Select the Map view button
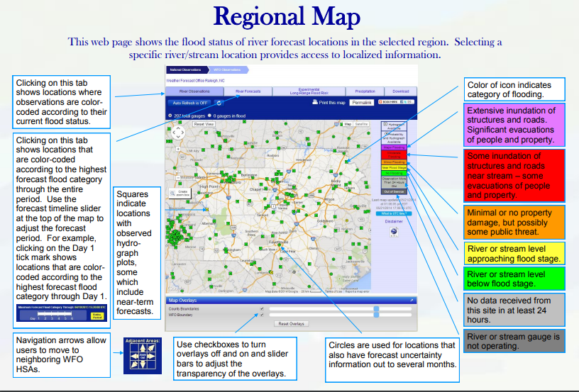Screen dimensions: 579x392 (x=348, y=124)
